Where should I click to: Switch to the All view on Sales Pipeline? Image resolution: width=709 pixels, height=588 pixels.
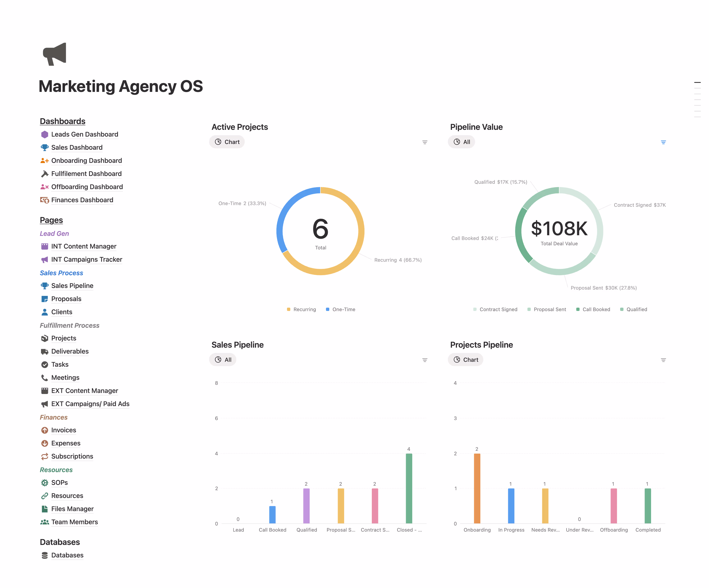pyautogui.click(x=223, y=360)
